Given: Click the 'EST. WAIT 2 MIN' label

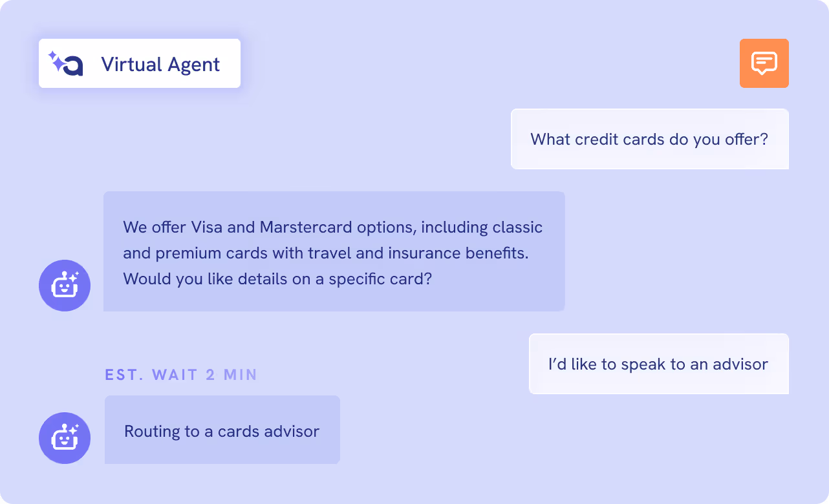Looking at the screenshot, I should [181, 375].
